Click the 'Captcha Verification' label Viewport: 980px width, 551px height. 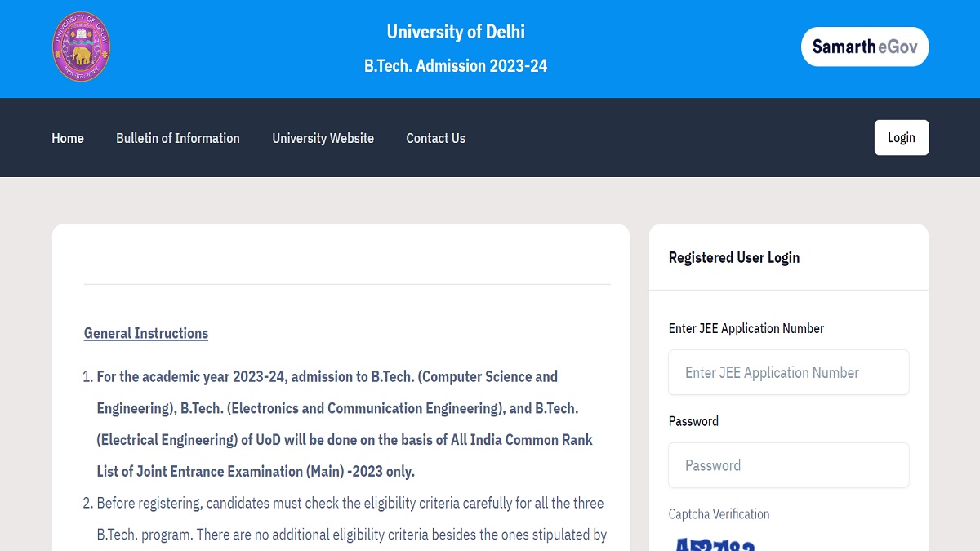[x=719, y=514]
